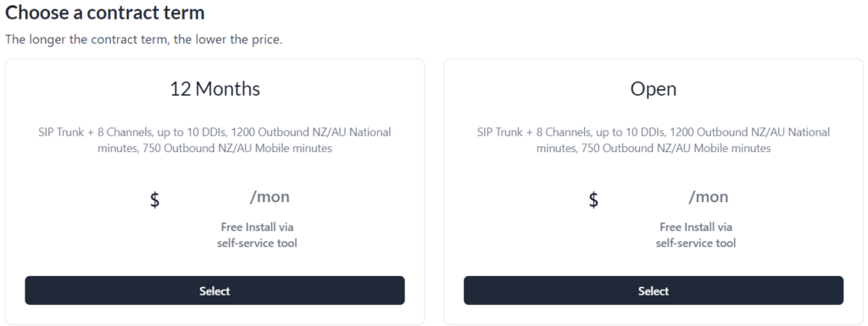Click Select button for 12 Months plan
This screenshot has width=868, height=326.
(x=214, y=290)
